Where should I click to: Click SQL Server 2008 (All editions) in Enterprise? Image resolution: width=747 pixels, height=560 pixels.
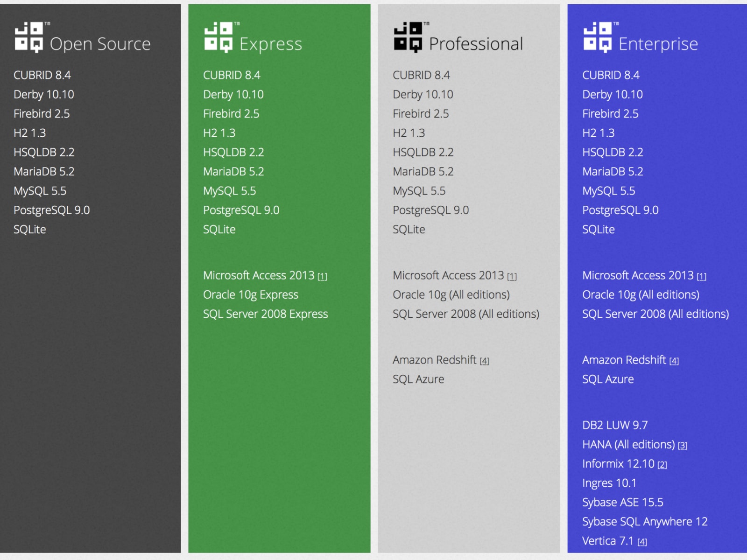655,314
